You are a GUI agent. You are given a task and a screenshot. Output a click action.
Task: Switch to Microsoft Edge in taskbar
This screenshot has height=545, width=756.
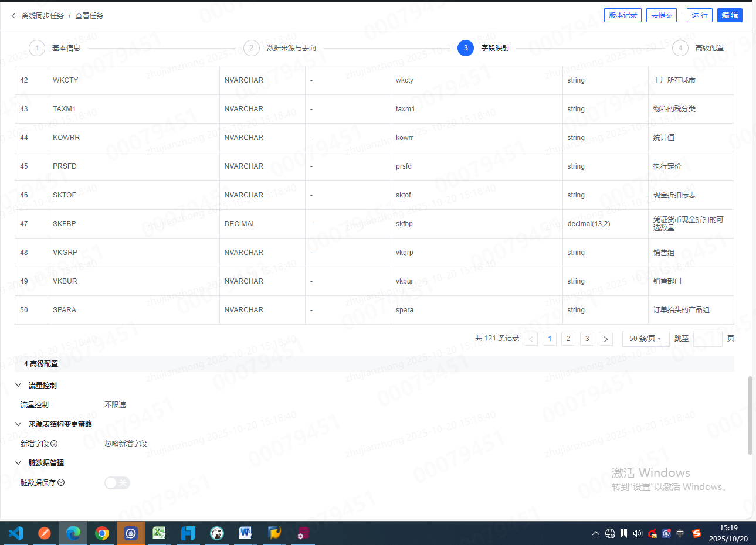click(x=73, y=533)
